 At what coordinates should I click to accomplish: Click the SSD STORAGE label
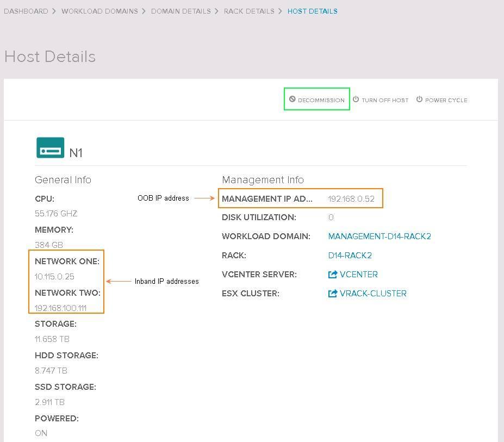(66, 387)
